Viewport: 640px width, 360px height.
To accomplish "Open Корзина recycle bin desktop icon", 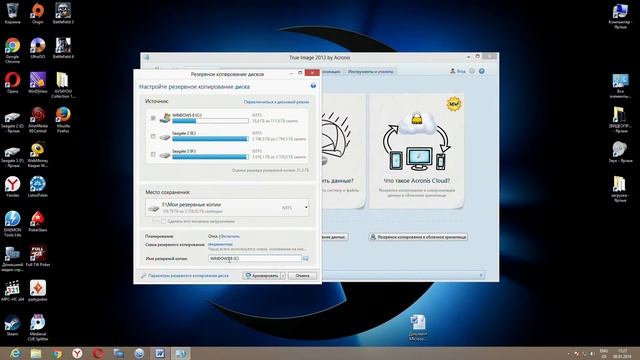I will (x=13, y=13).
